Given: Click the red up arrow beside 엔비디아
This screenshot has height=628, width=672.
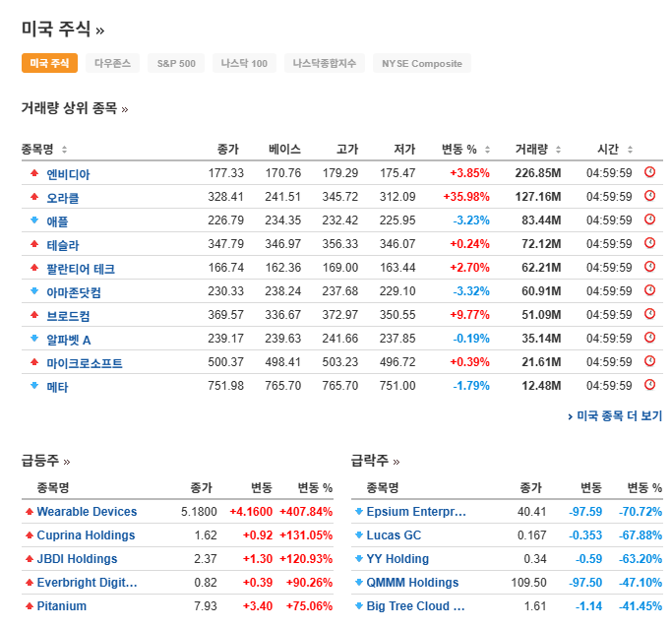Looking at the screenshot, I should point(34,173).
